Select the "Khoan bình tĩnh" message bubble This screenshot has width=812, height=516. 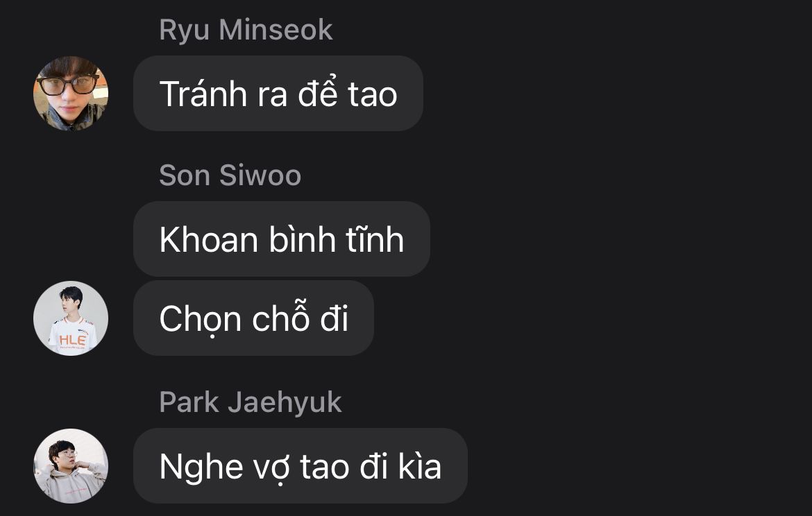coord(282,239)
